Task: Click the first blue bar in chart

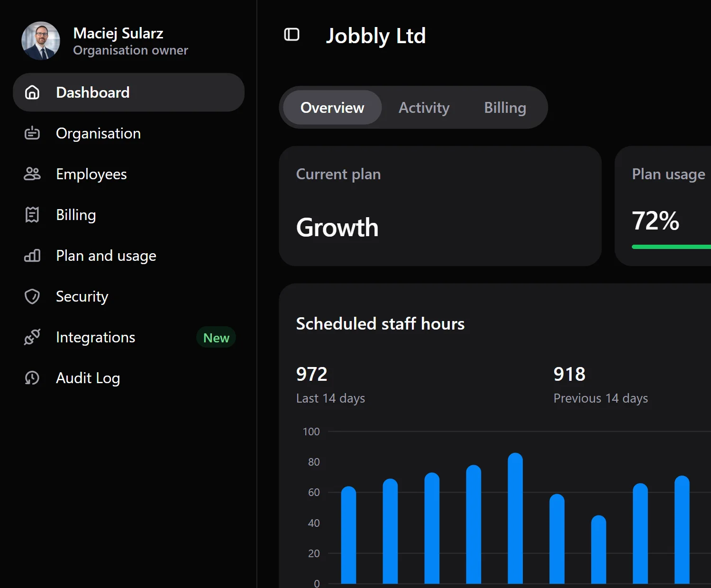Action: [x=348, y=535]
